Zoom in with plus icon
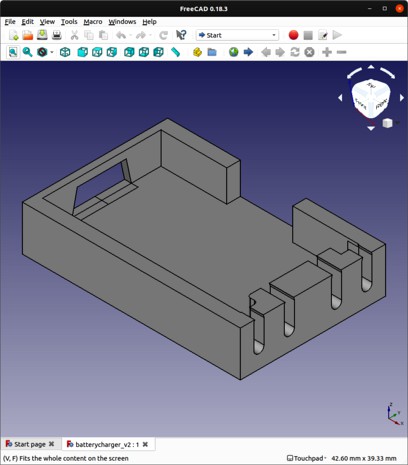The width and height of the screenshot is (408, 465). (x=327, y=52)
